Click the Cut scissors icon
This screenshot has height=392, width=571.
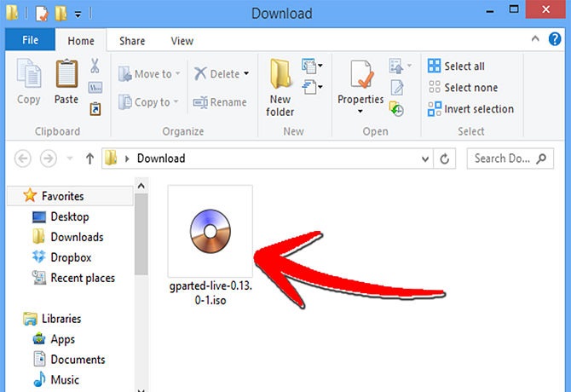tap(95, 66)
